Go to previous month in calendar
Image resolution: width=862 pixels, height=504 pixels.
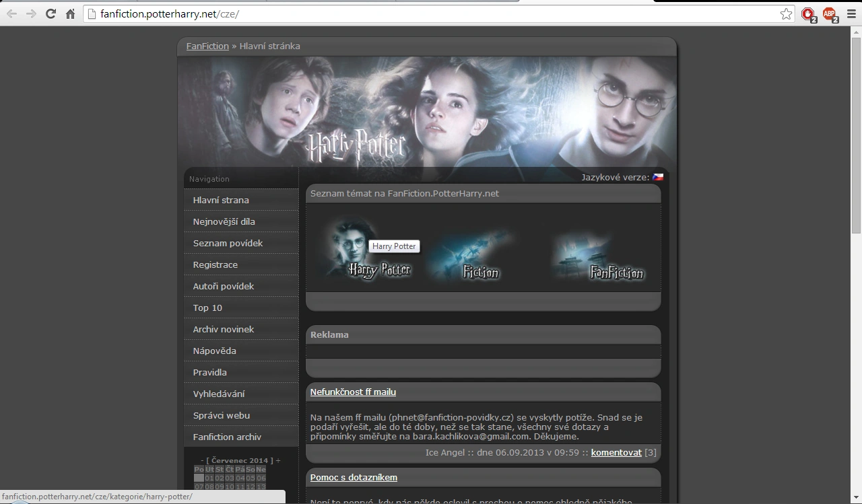point(202,460)
